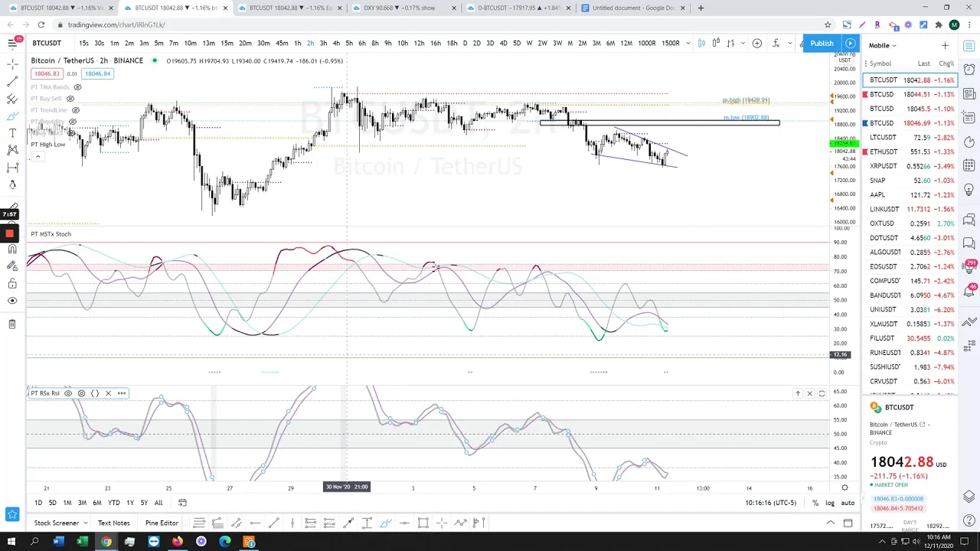Open the Stock Screener dropdown
Image resolution: width=980 pixels, height=551 pixels.
point(60,523)
